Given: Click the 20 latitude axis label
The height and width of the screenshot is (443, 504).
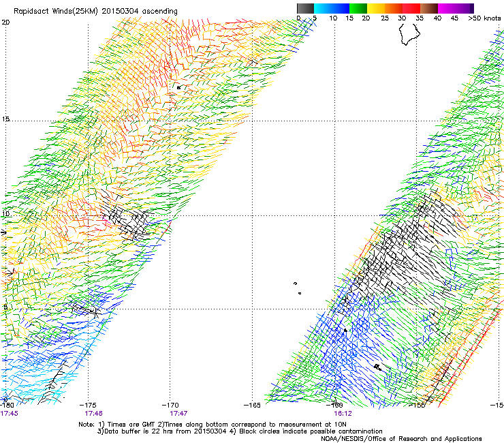Looking at the screenshot, I should (x=5, y=22).
